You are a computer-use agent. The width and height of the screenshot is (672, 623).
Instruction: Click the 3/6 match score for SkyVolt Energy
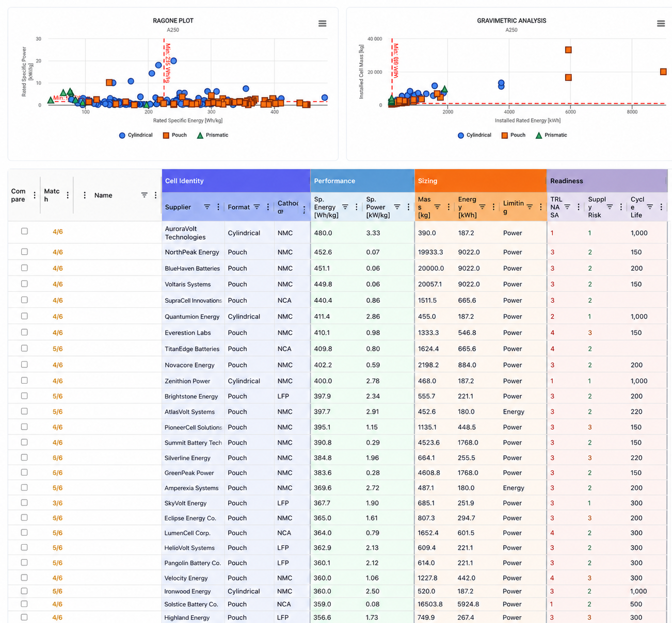click(57, 503)
